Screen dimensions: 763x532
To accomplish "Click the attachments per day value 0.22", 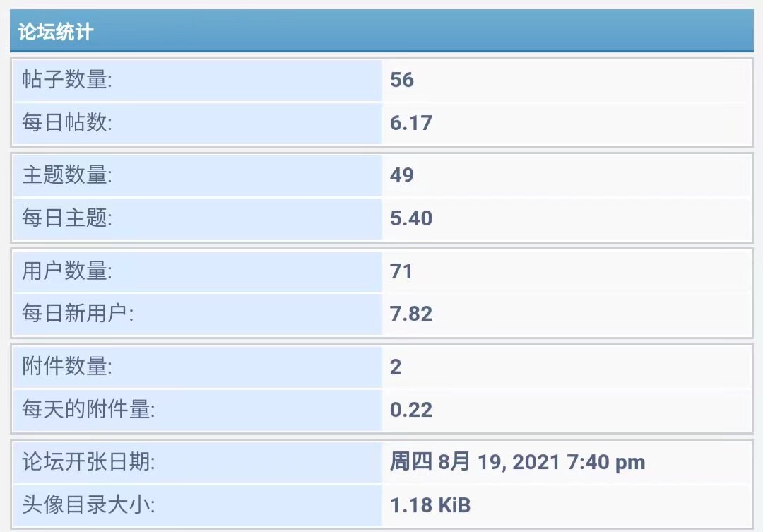I will [411, 410].
